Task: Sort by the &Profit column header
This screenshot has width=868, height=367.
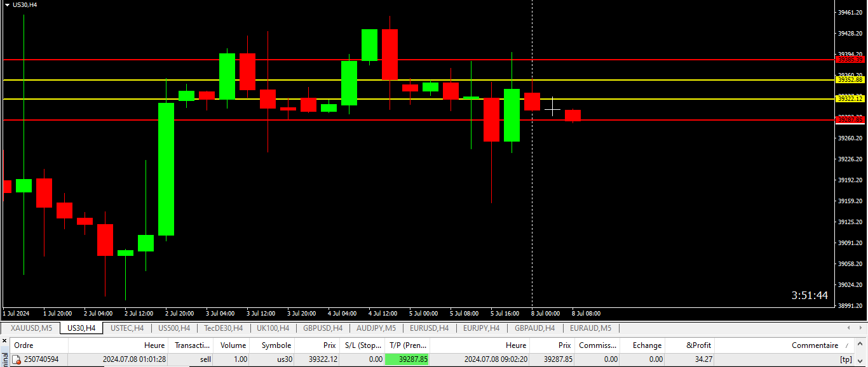Action: 690,345
